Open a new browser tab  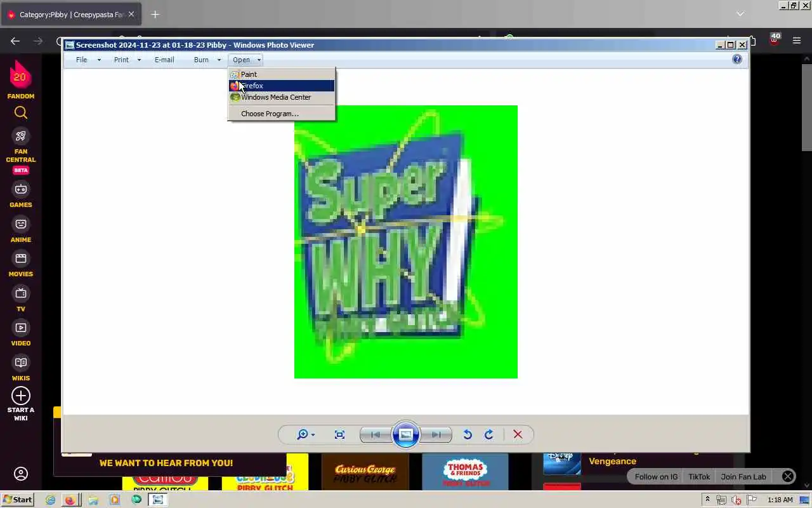(x=155, y=14)
